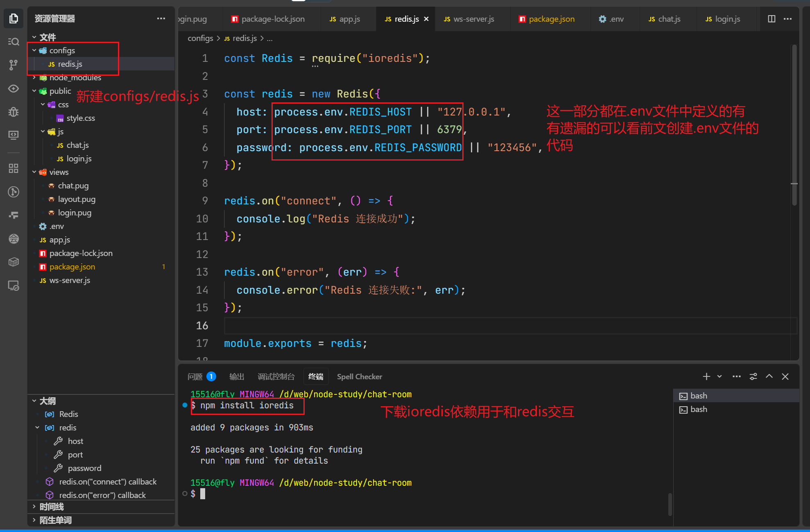Viewport: 810px width, 532px height.
Task: Open the Explorer view in activity bar
Action: 14,18
